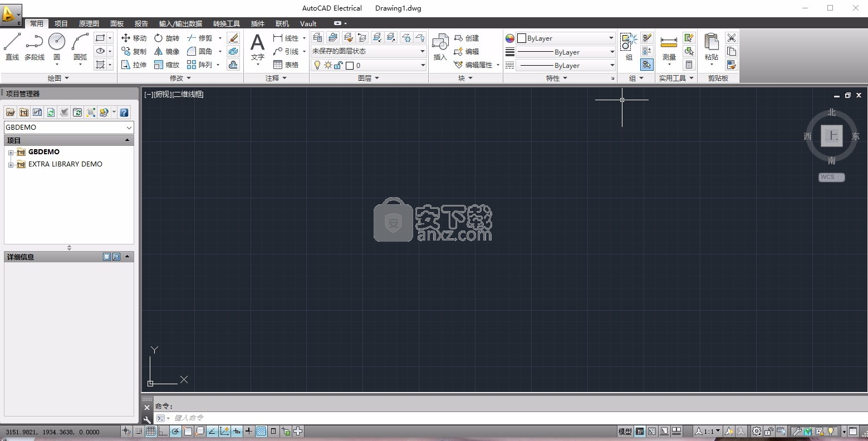Toggle object snap in status bar
Image resolution: width=868 pixels, height=441 pixels.
point(188,431)
